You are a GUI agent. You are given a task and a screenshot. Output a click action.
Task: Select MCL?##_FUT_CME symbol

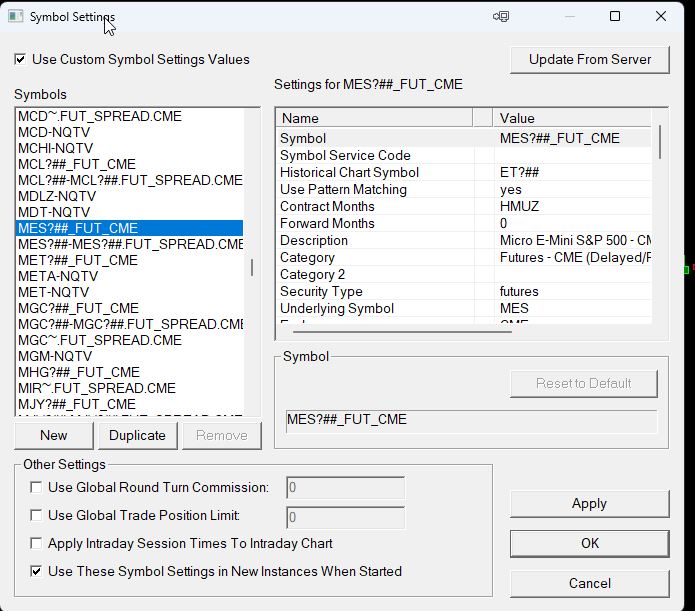pyautogui.click(x=129, y=164)
